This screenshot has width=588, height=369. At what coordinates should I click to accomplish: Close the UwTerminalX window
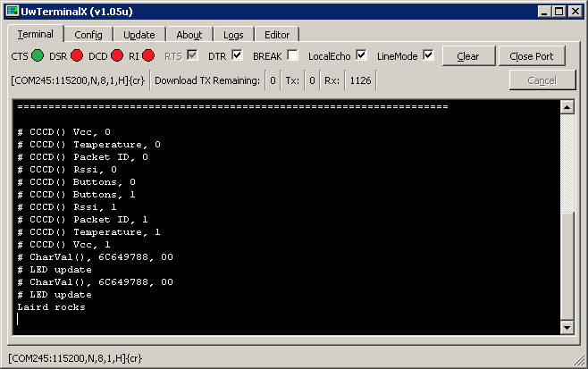[575, 12]
